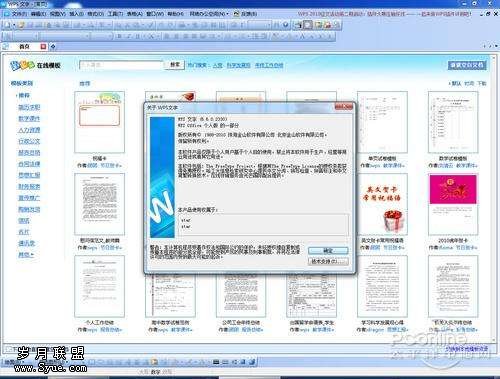500x379 pixels.
Task: Open the zoom percentage combo box
Action: tap(259, 25)
